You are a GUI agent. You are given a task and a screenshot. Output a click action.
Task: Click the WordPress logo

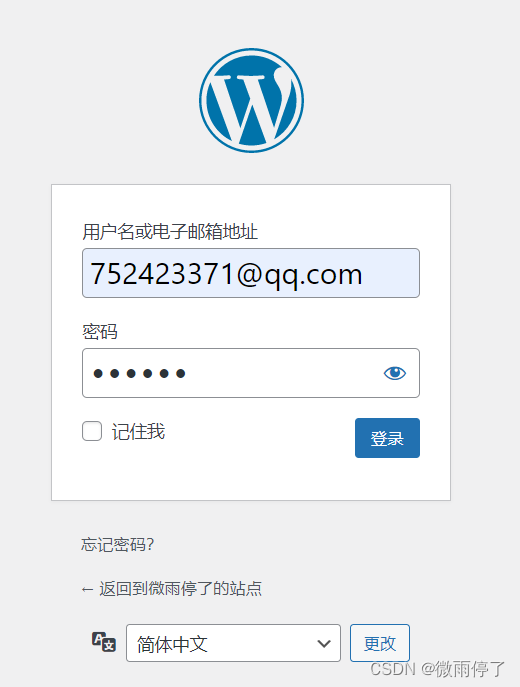pos(251,100)
